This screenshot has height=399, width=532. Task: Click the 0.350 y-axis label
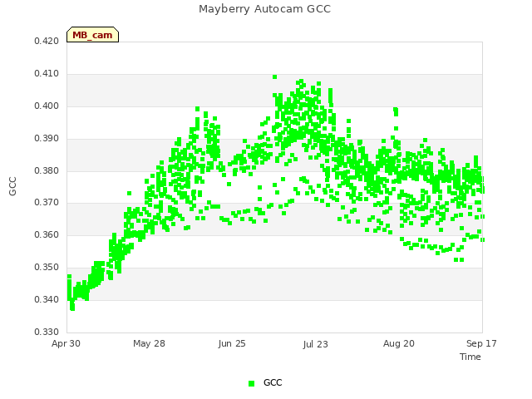(x=47, y=268)
